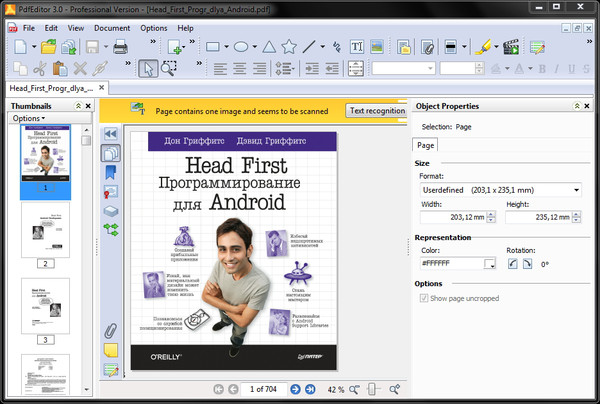Click the page number field 1 of 704

click(x=264, y=389)
